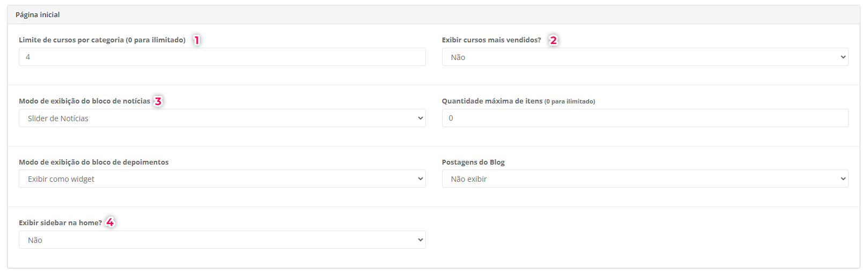Click small '(0 para ilimitado)' hint beside Quantidade
This screenshot has height=274, width=868.
point(570,101)
